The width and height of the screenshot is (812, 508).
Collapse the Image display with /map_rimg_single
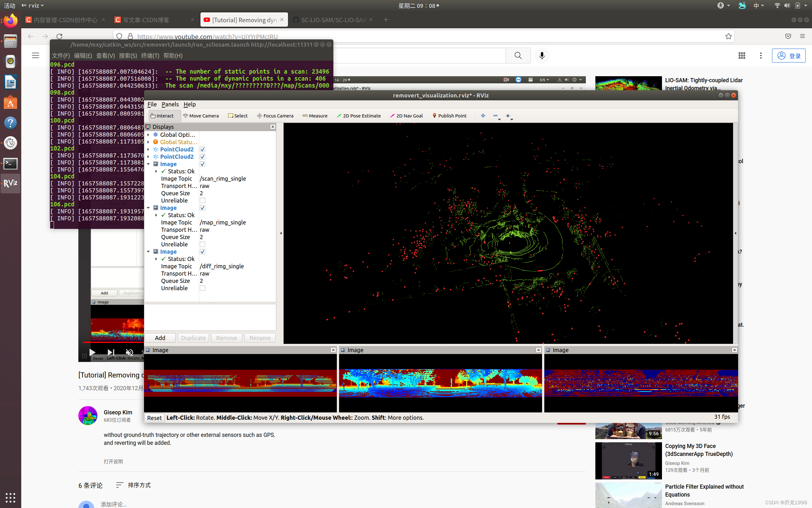[148, 208]
